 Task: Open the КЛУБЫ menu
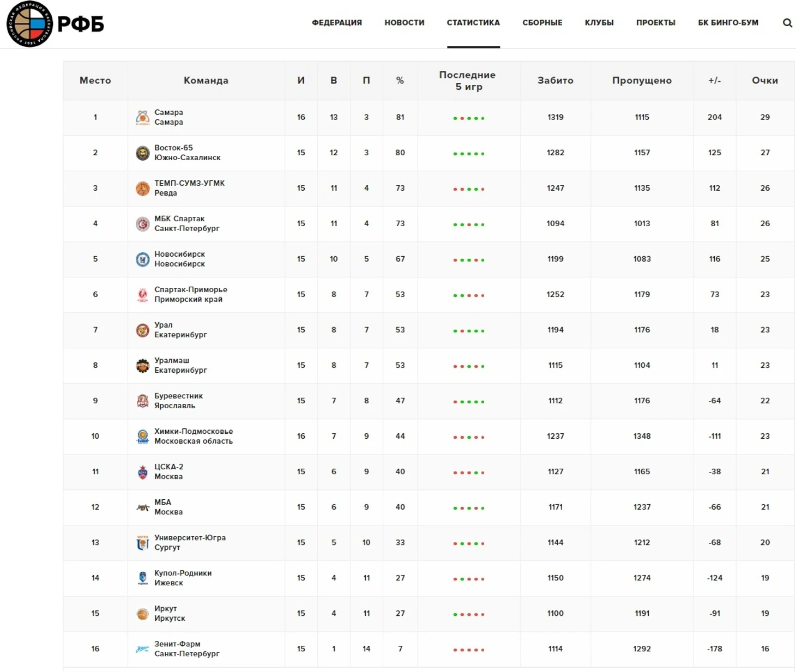click(599, 23)
